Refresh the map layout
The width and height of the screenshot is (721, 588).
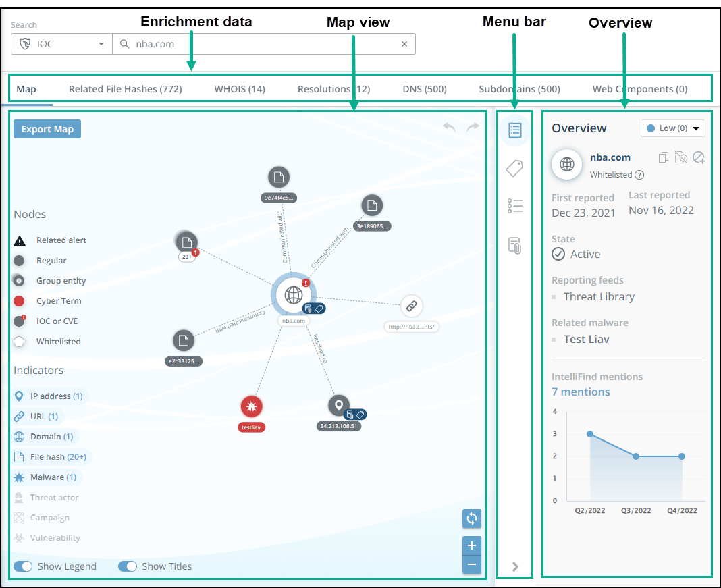click(x=472, y=518)
